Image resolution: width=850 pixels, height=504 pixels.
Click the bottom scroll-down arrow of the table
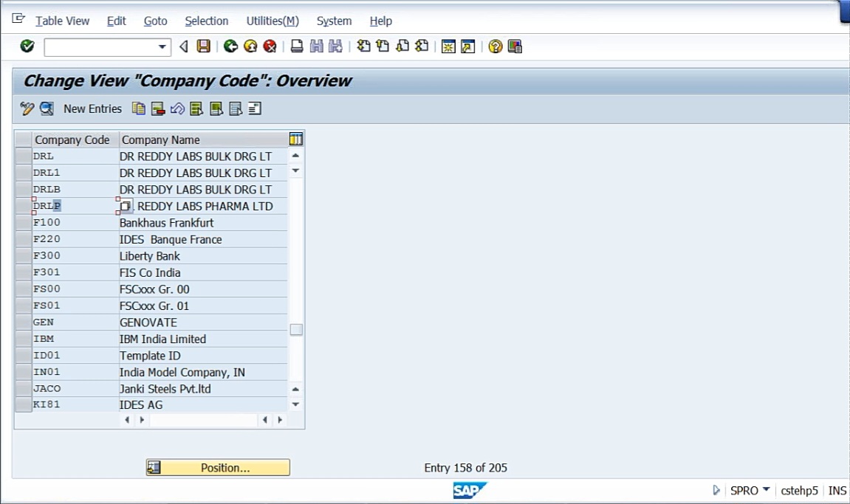click(295, 404)
